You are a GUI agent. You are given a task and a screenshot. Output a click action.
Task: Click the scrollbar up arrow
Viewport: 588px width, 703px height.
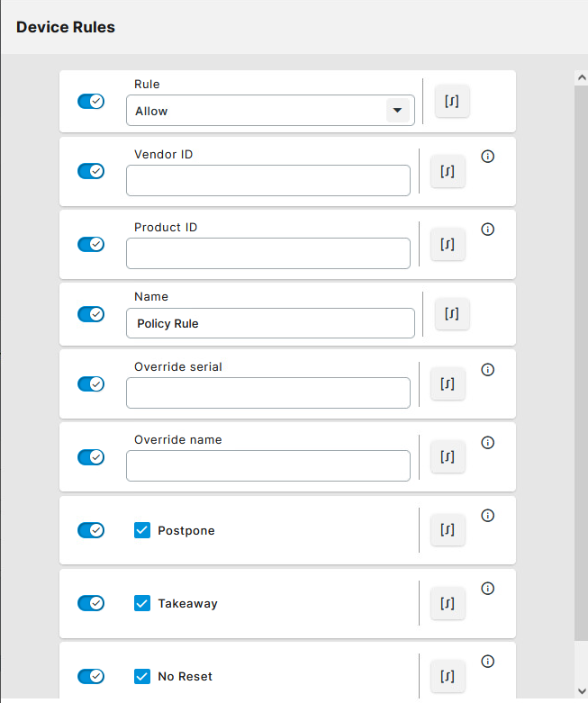pos(581,78)
